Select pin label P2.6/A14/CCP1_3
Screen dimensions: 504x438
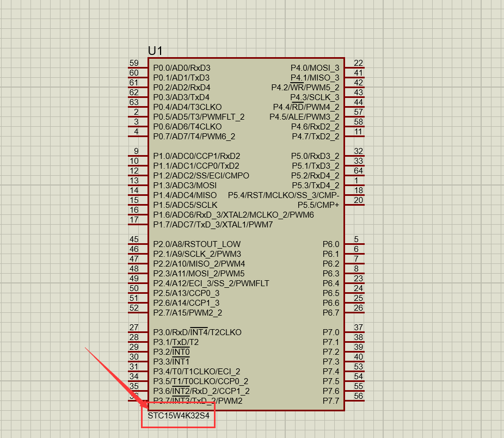187,303
